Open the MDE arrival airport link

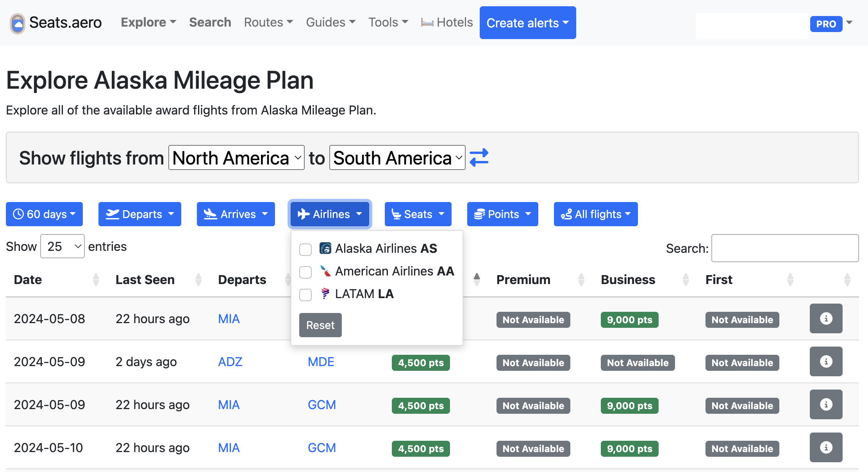tap(321, 362)
